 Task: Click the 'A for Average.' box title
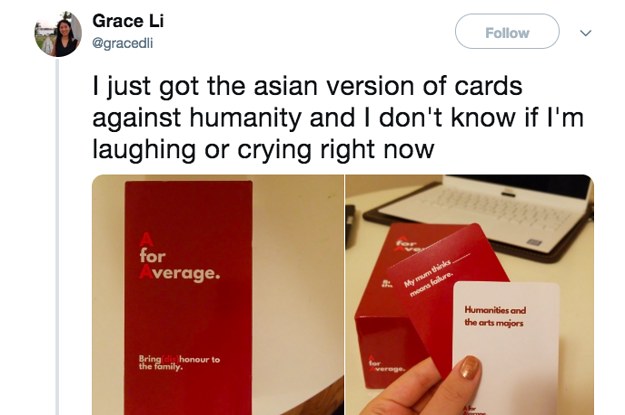(179, 256)
